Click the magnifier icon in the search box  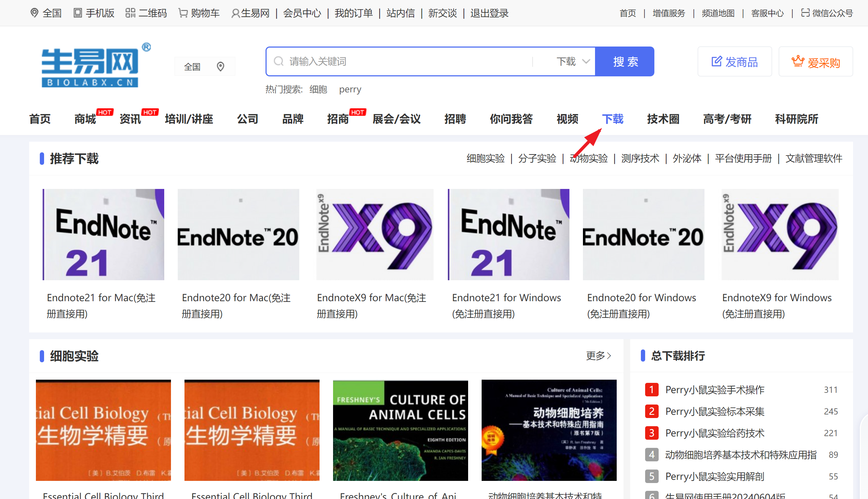coord(278,61)
